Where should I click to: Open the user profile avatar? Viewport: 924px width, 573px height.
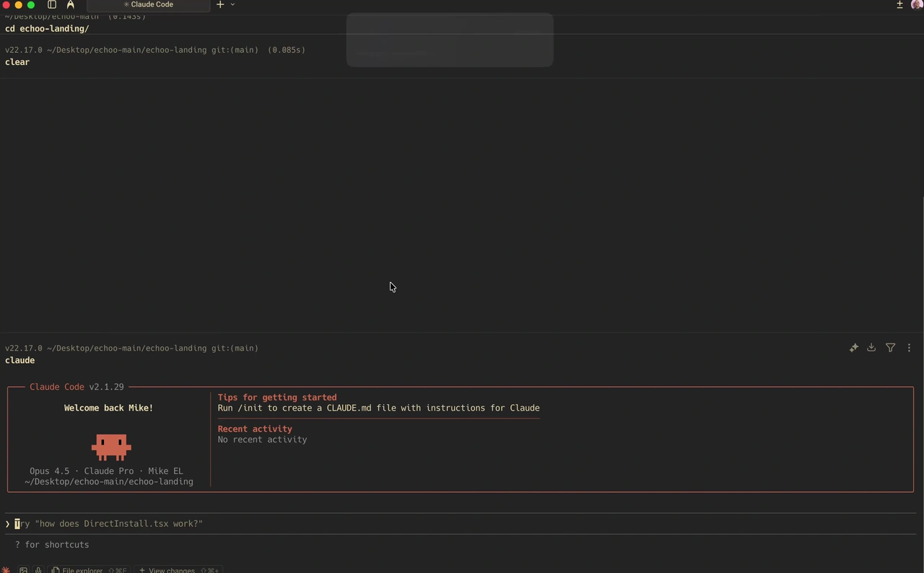tap(917, 4)
